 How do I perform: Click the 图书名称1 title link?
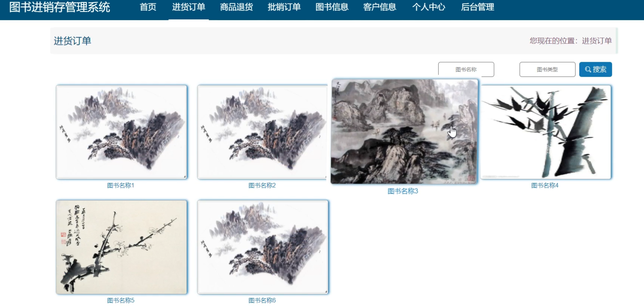[x=120, y=185]
